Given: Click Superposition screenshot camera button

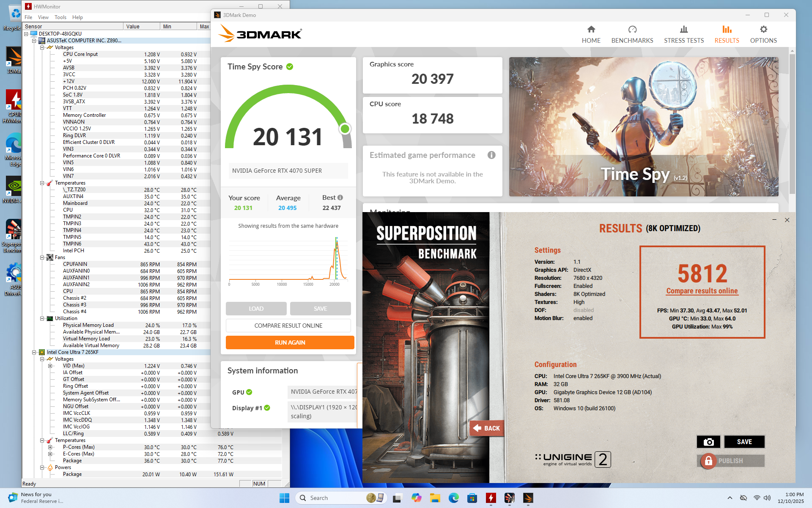Looking at the screenshot, I should [708, 442].
